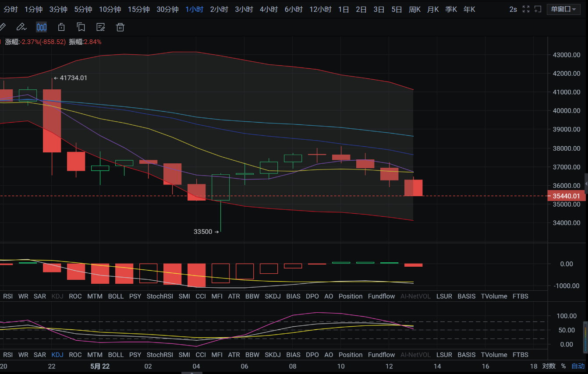Click the lock drawings icon

pos(61,27)
